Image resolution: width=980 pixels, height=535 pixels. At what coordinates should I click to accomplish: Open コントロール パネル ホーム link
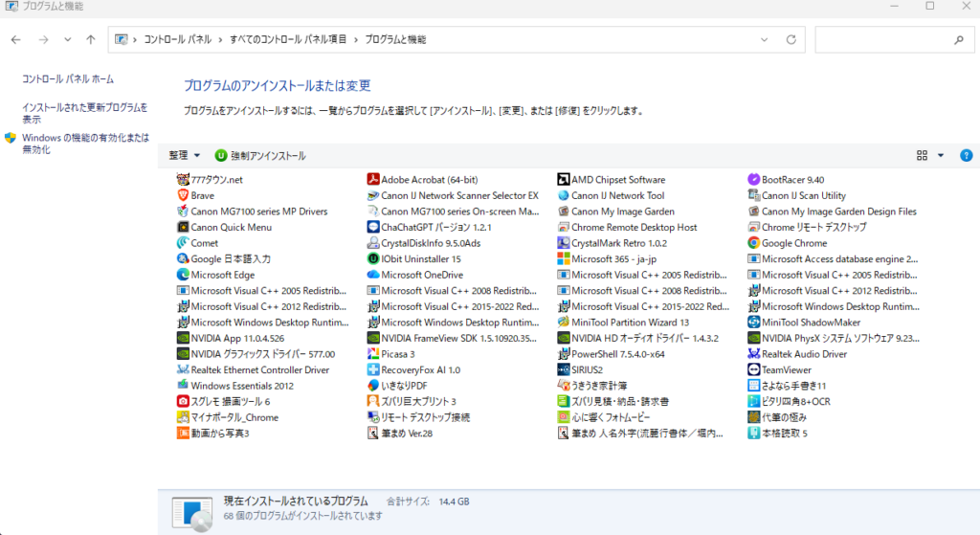coord(68,78)
